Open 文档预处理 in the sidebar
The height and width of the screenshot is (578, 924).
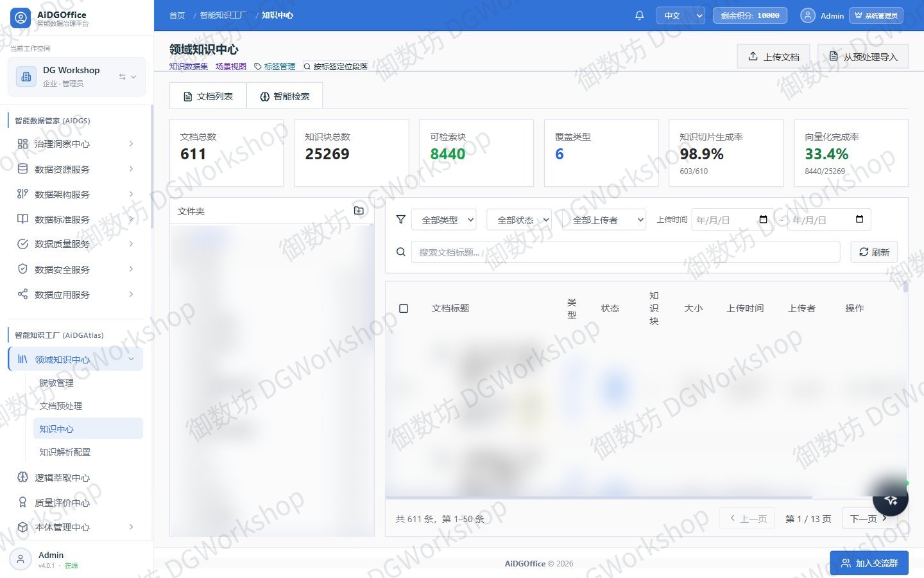[88, 406]
